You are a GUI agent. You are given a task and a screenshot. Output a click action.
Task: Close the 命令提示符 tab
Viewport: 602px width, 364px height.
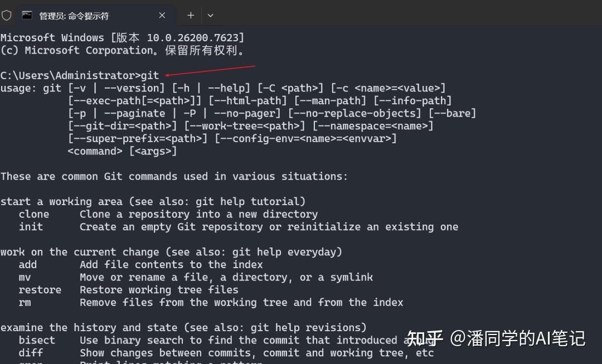[x=162, y=16]
